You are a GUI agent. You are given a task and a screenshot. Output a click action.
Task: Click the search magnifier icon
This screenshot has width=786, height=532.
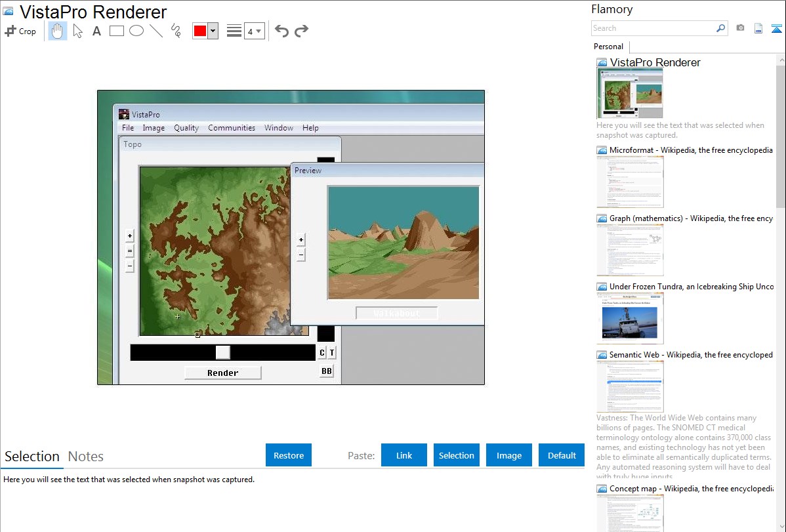click(x=720, y=28)
